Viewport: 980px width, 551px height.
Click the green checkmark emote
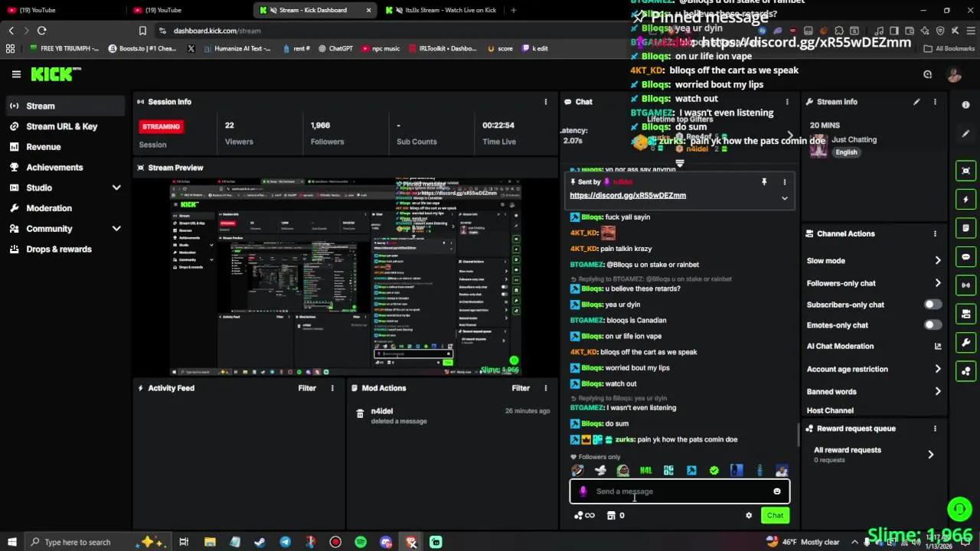point(714,471)
